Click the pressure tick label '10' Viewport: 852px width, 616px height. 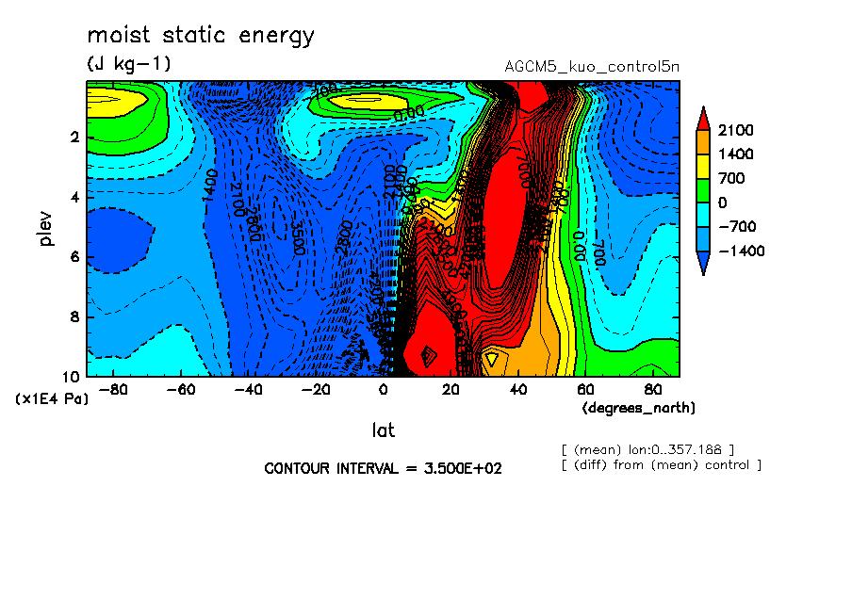pyautogui.click(x=71, y=377)
